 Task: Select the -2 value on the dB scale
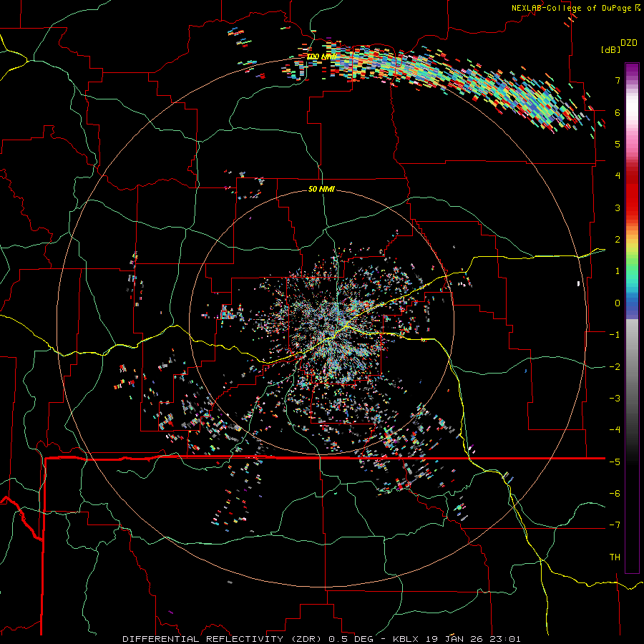coord(615,367)
